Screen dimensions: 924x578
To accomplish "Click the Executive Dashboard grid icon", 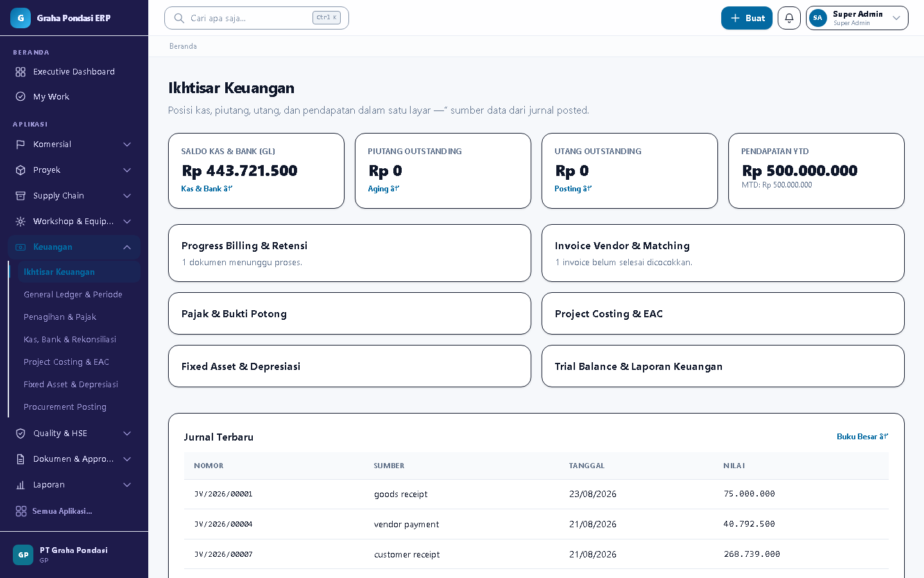I will (21, 72).
